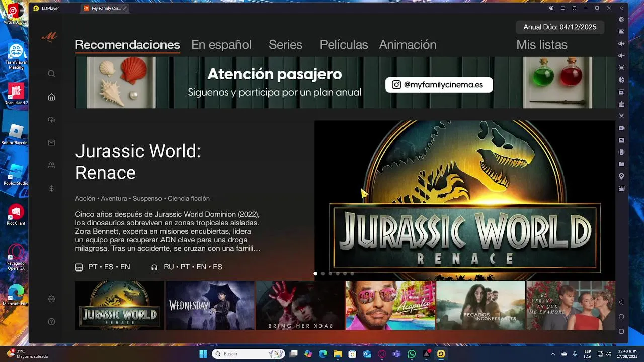Click Anual Dúo subscription badge
Viewport: 644px width, 362px height.
[x=560, y=27]
